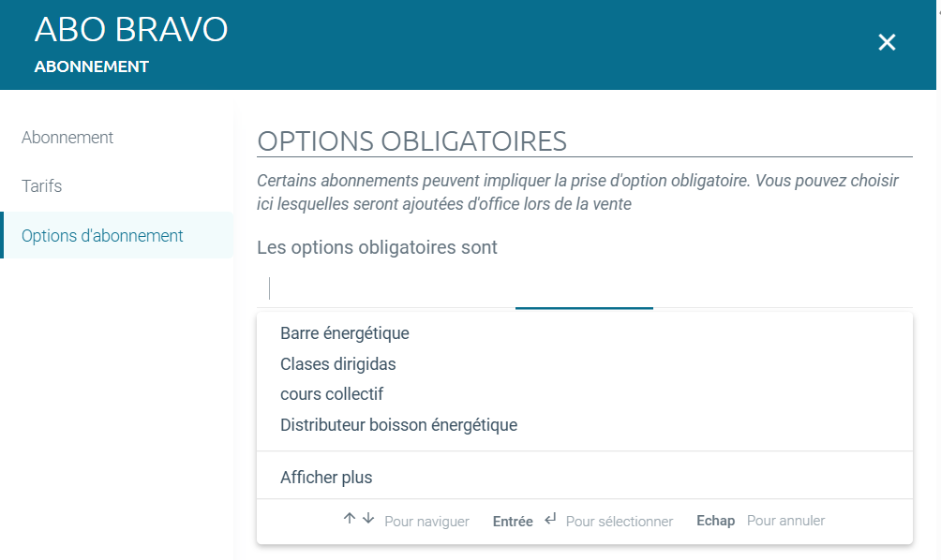Click the up arrow navigation hint icon

(350, 519)
